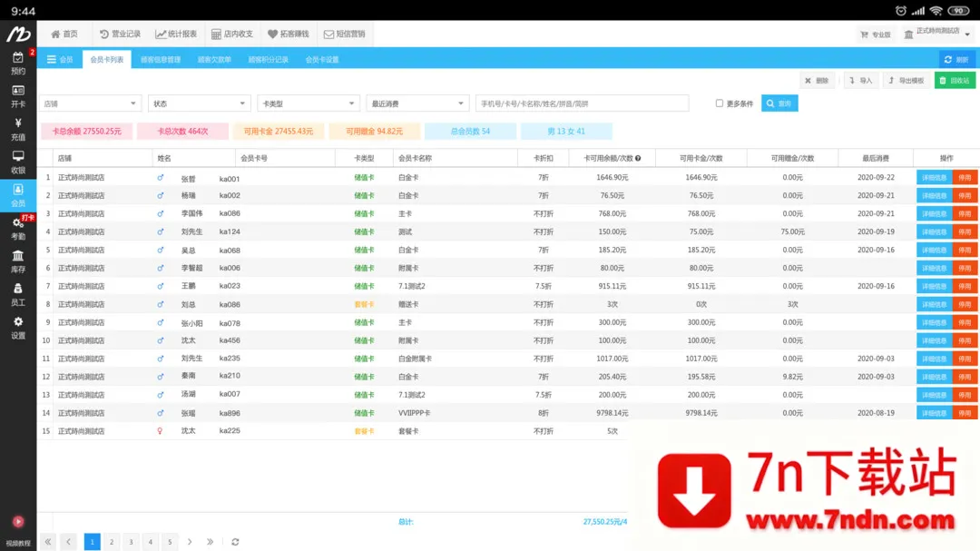Go to 收银 cashier in sidebar
This screenshot has width=980, height=551.
(18, 162)
